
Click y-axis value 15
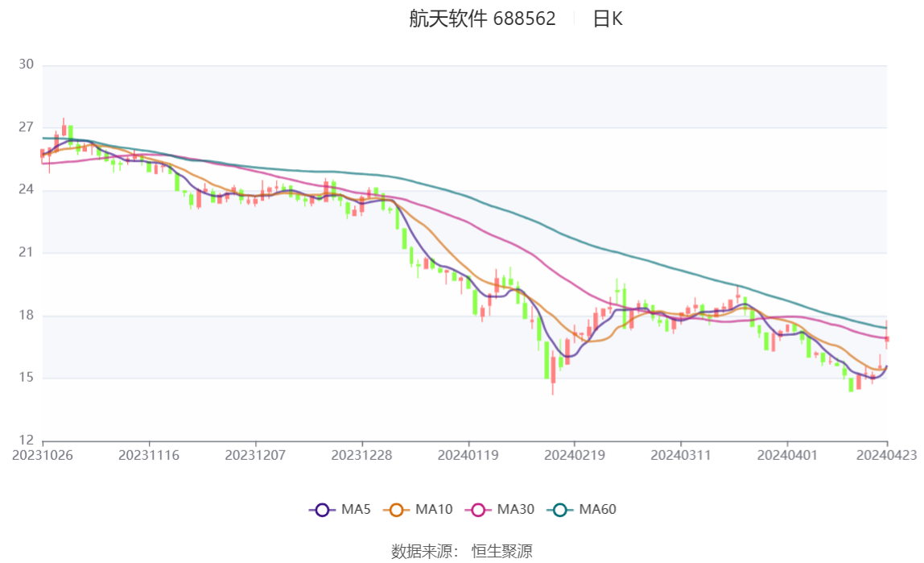click(26, 378)
